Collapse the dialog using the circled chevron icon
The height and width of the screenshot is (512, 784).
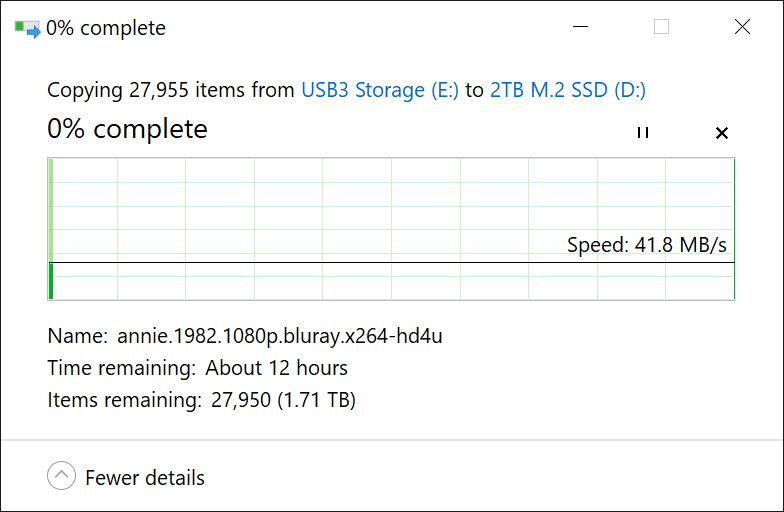coord(62,477)
